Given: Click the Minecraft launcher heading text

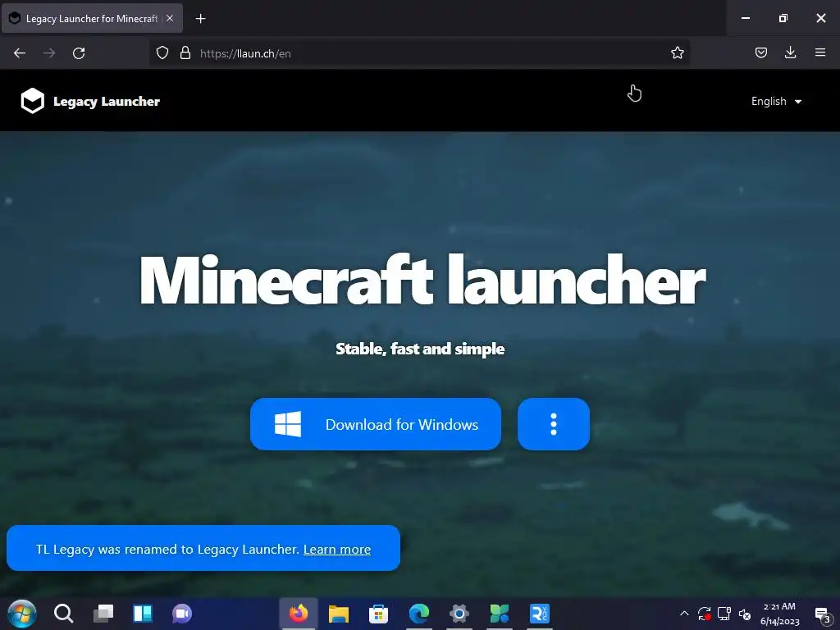Looking at the screenshot, I should tap(422, 281).
